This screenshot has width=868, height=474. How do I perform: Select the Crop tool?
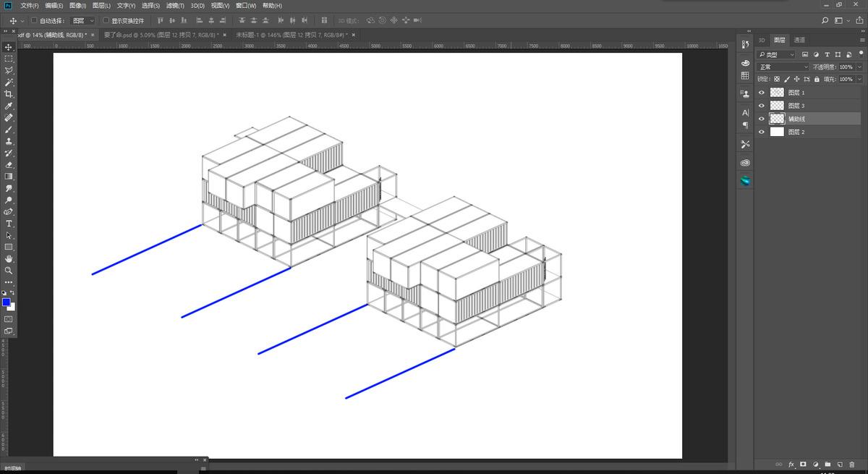(x=9, y=94)
